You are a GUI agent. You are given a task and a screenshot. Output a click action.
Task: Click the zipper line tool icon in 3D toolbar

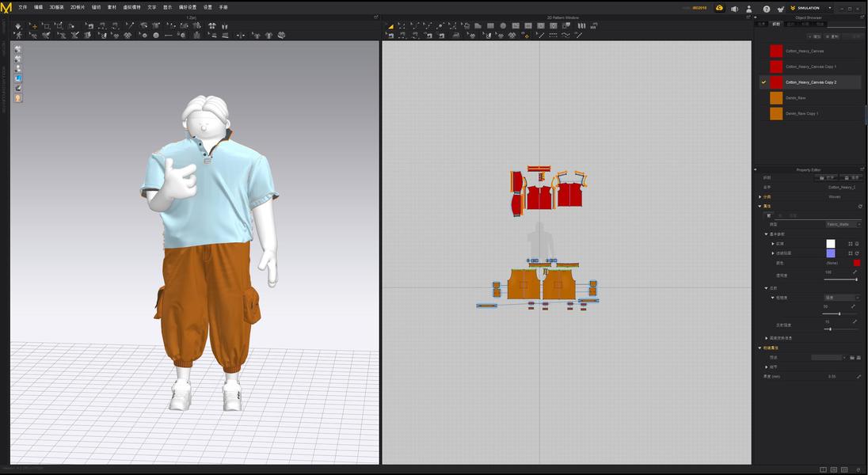pyautogui.click(x=168, y=36)
